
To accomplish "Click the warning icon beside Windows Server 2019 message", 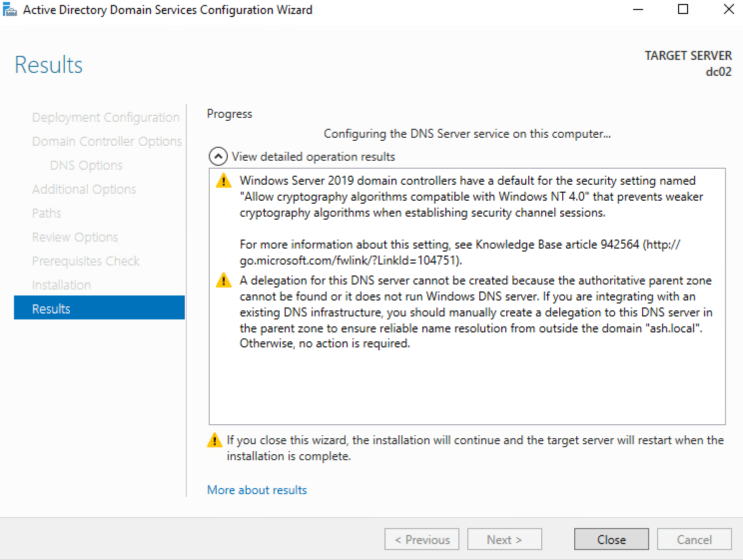I will pos(223,181).
